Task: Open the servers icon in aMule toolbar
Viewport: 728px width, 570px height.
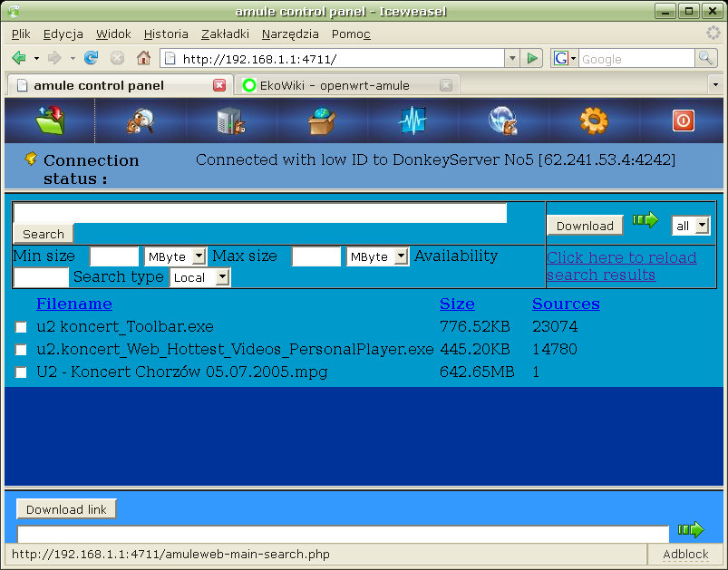Action: click(231, 121)
